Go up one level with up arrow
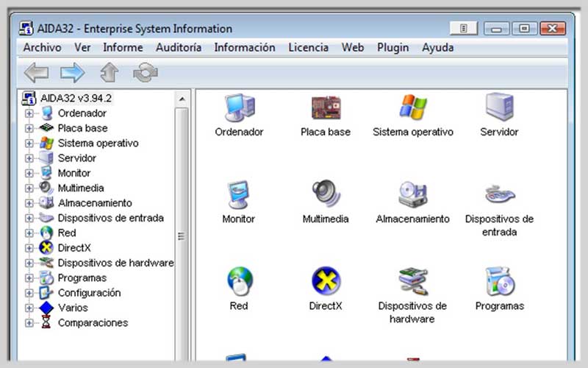This screenshot has width=588, height=368. pyautogui.click(x=109, y=72)
